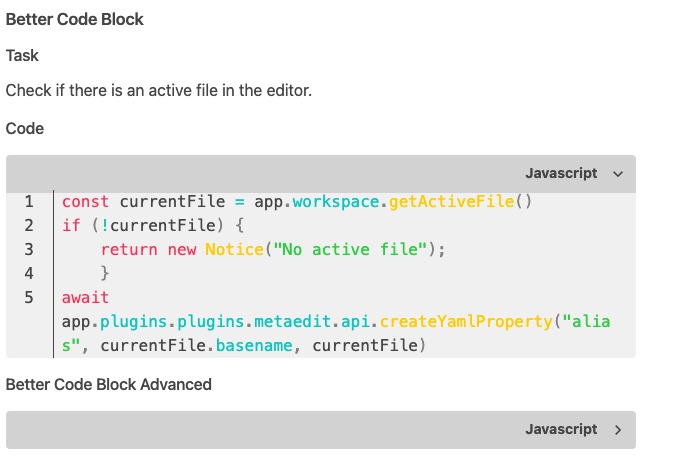Click the Better Code Block Advanced heading

point(108,384)
